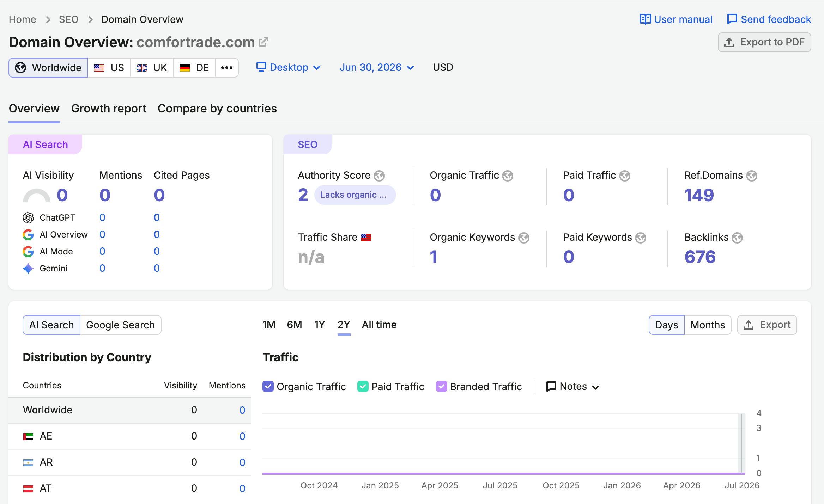Open the Growth report tab
This screenshot has height=504, width=824.
109,109
